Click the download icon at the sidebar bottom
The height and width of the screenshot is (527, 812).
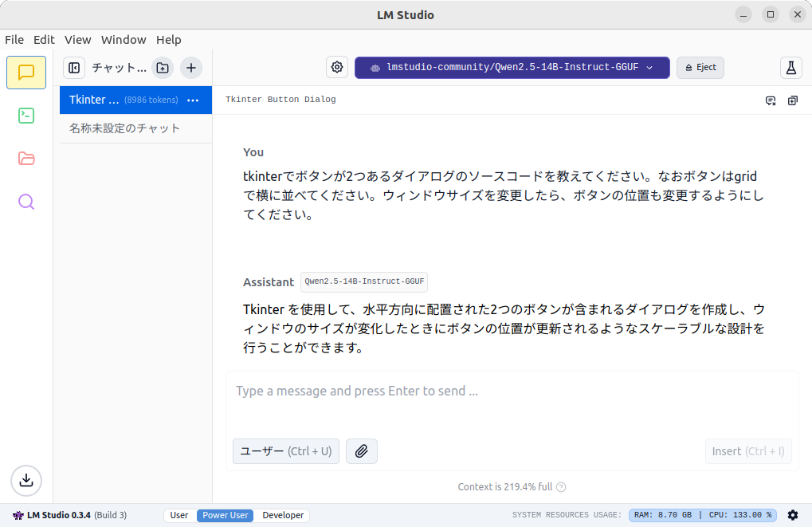[x=25, y=481]
